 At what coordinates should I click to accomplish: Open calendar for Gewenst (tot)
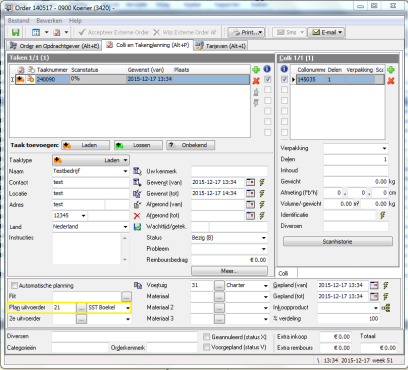pos(250,193)
